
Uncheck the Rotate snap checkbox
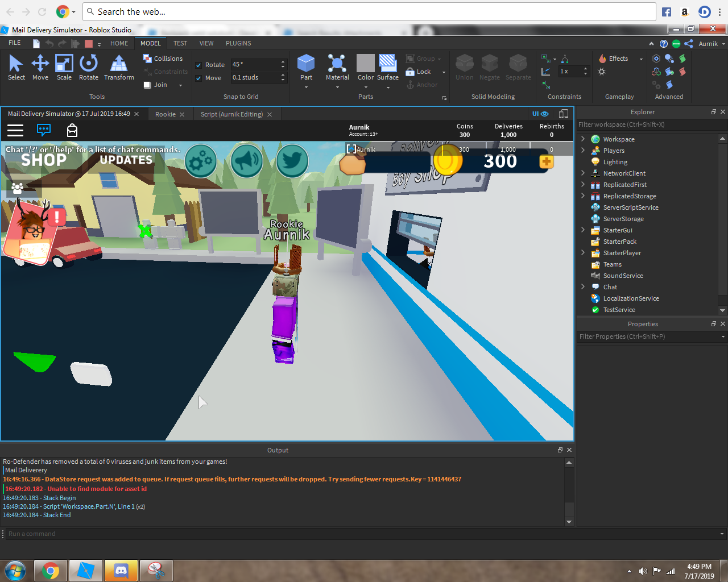click(198, 64)
